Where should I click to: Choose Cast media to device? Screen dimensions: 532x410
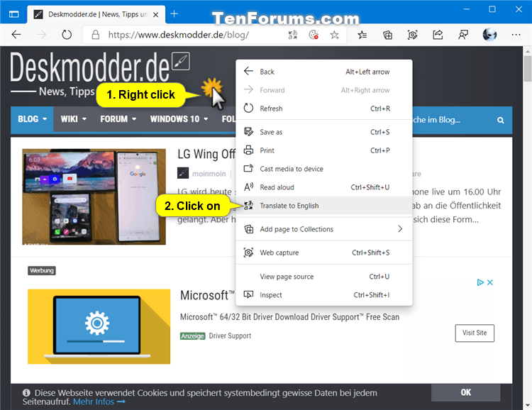tap(324, 169)
